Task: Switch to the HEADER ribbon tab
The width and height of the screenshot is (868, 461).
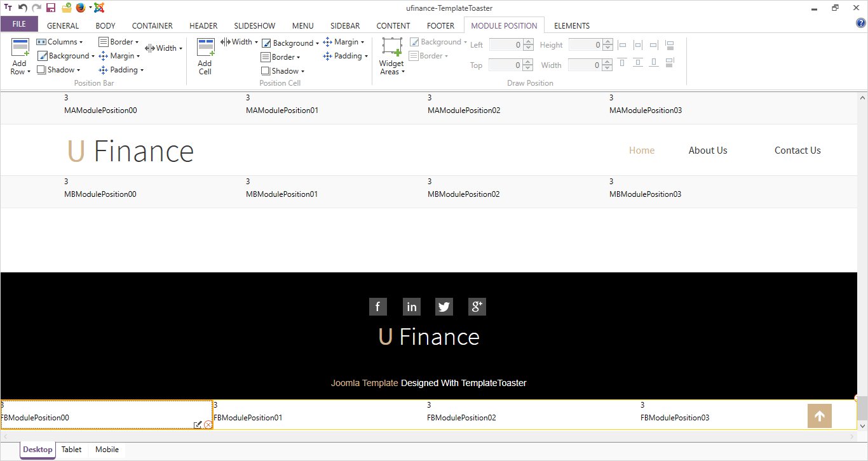Action: 203,26
